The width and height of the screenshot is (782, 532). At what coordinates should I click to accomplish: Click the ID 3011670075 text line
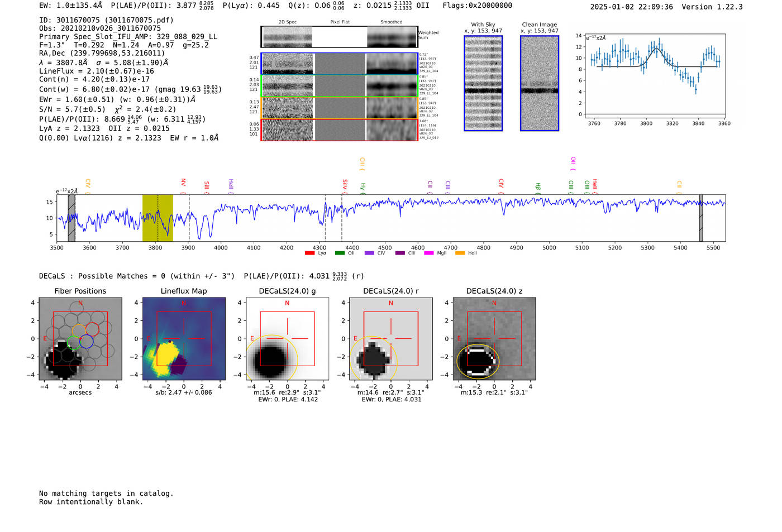tap(106, 20)
